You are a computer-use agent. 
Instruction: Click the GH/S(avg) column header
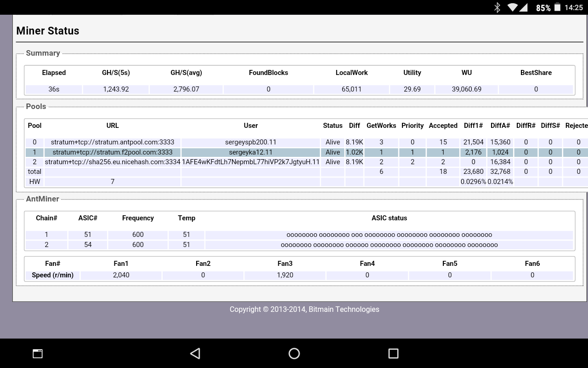pos(186,73)
